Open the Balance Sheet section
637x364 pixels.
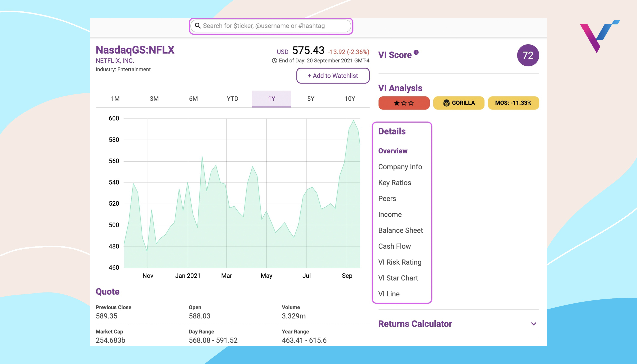click(x=401, y=230)
